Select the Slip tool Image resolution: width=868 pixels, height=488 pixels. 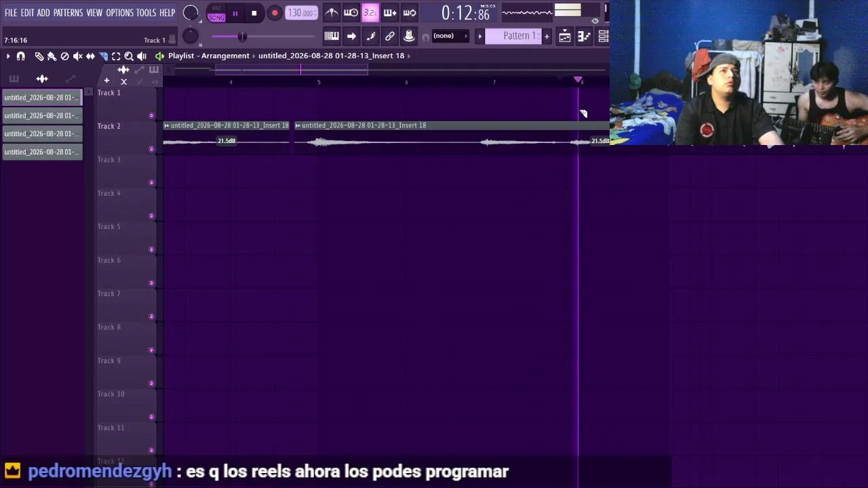pyautogui.click(x=90, y=56)
